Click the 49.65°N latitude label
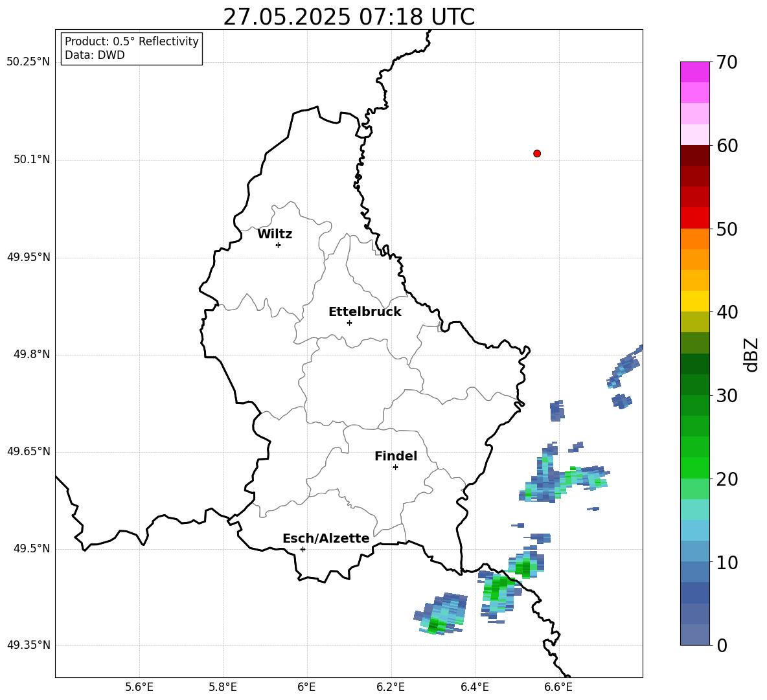Image resolution: width=767 pixels, height=700 pixels. [29, 451]
